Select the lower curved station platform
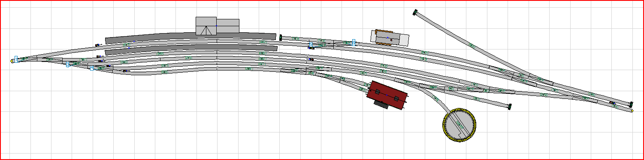 pos(191,49)
